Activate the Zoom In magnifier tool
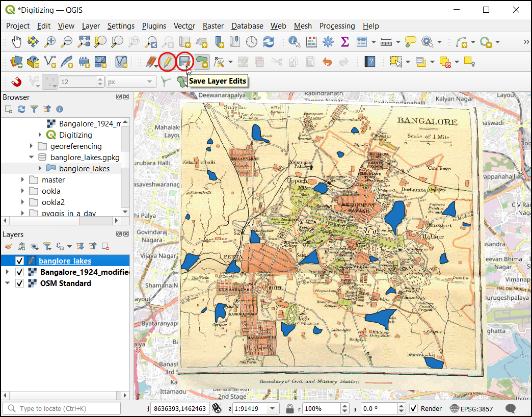The width and height of the screenshot is (532, 417). pyautogui.click(x=50, y=42)
